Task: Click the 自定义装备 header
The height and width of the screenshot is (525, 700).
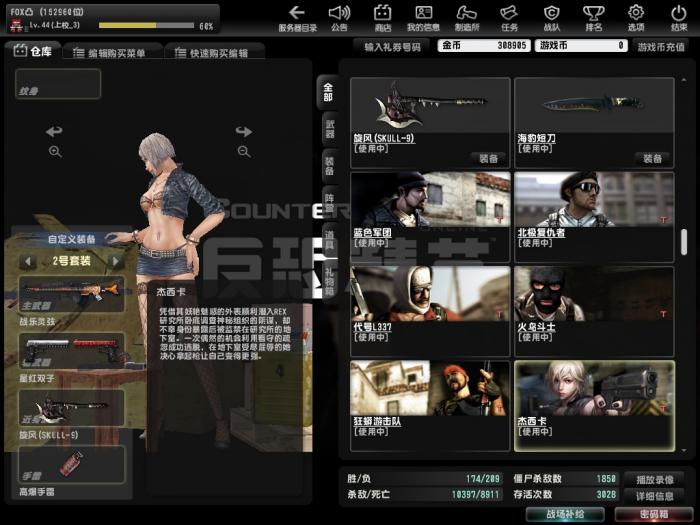Action: coord(71,239)
